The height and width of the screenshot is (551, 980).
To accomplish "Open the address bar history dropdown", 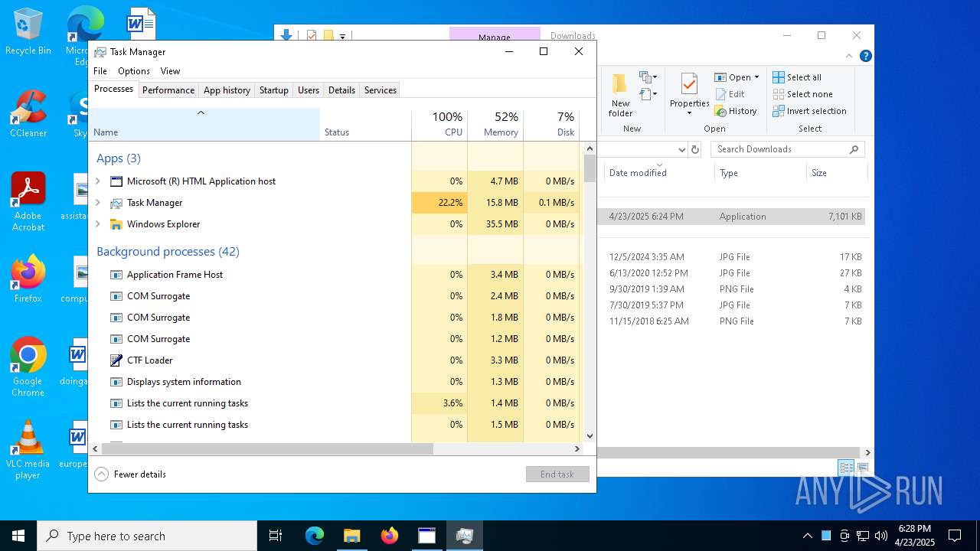I will (x=681, y=149).
